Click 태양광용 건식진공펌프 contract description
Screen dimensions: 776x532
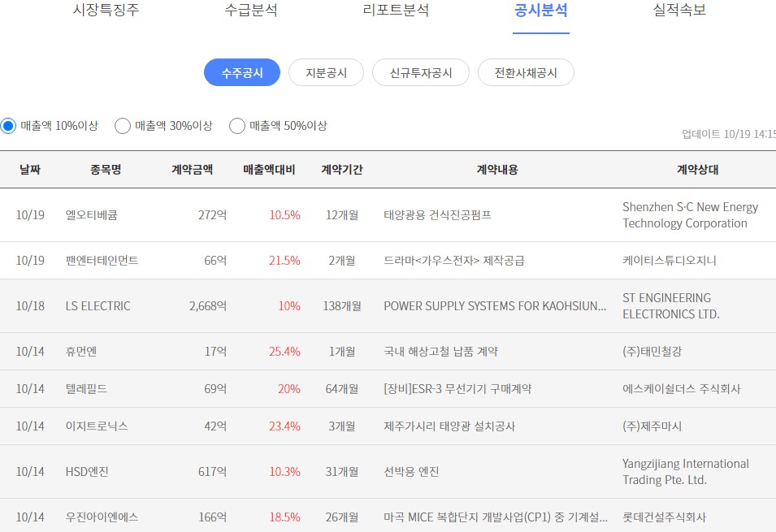[437, 215]
